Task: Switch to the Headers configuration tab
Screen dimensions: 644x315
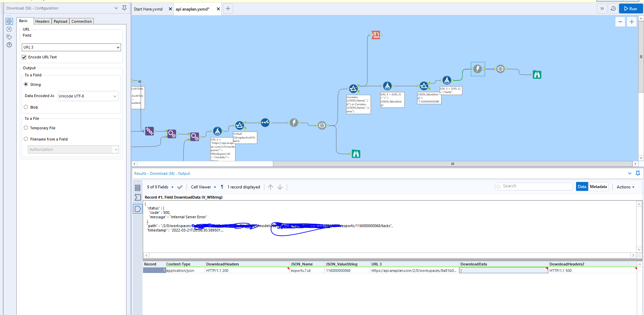Action: point(42,21)
